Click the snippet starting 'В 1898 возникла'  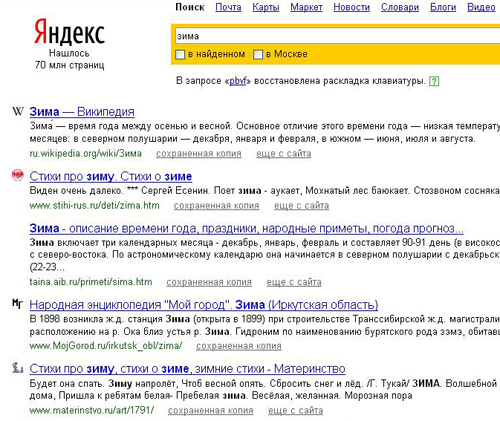[x=265, y=325]
